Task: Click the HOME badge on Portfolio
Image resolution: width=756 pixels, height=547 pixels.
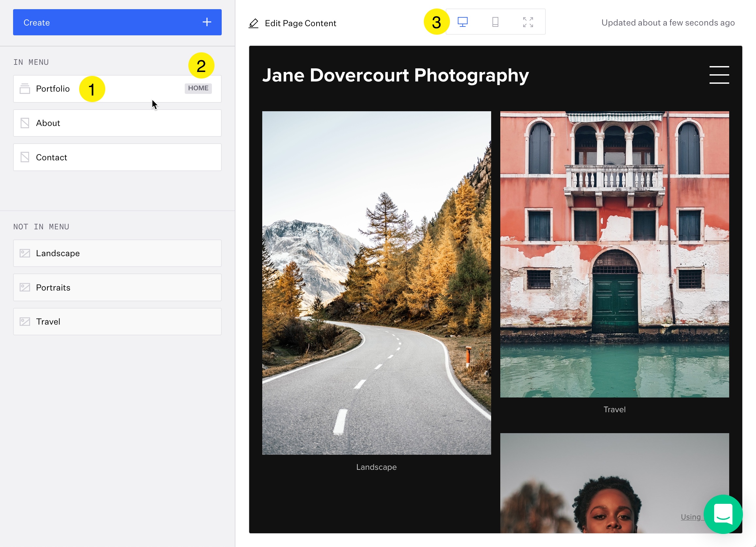Action: tap(198, 88)
